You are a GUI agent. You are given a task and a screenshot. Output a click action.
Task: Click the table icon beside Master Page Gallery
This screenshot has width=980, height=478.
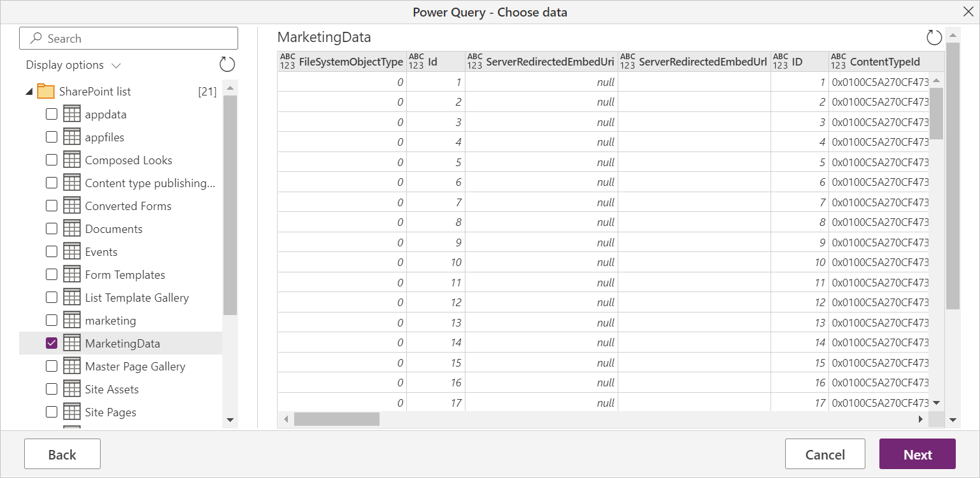pos(70,366)
